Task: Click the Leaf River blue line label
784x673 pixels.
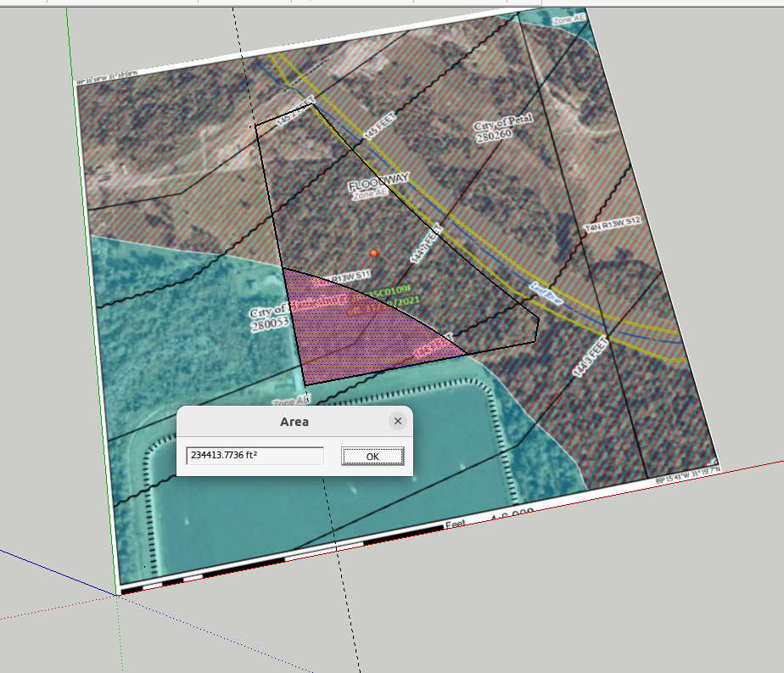Action: click(x=546, y=294)
